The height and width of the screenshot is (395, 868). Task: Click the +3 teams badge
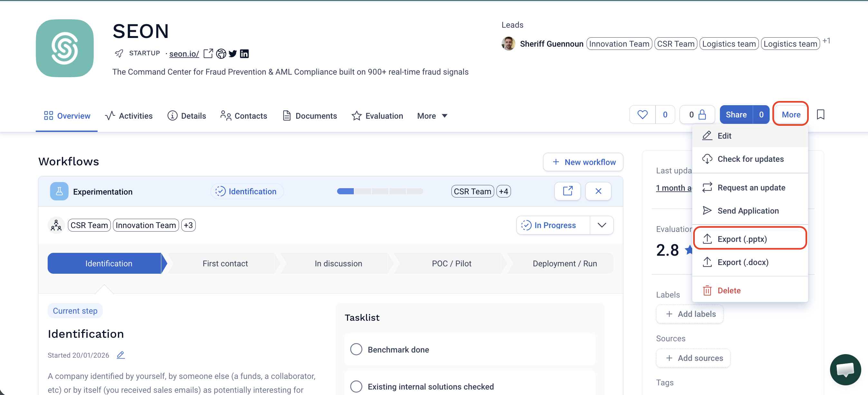(188, 225)
